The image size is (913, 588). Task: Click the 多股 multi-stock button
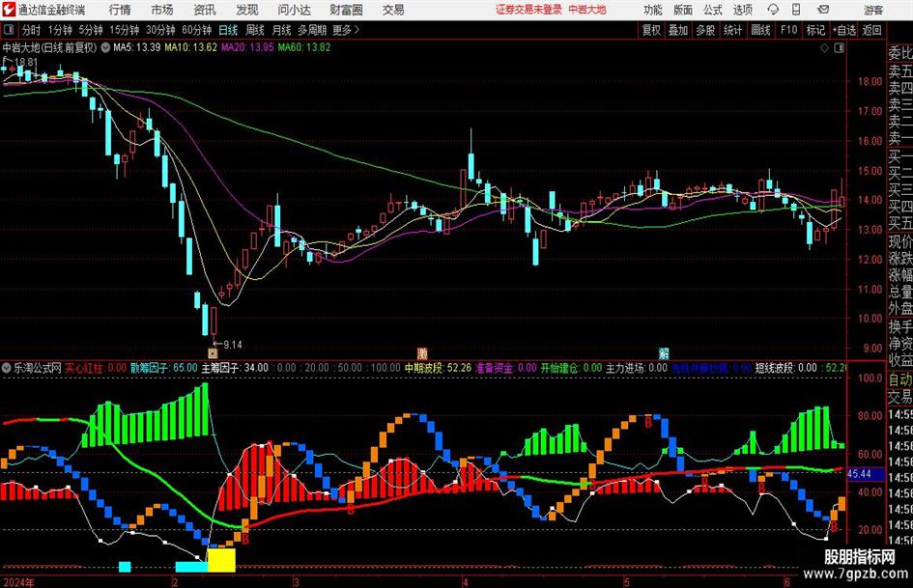click(705, 30)
